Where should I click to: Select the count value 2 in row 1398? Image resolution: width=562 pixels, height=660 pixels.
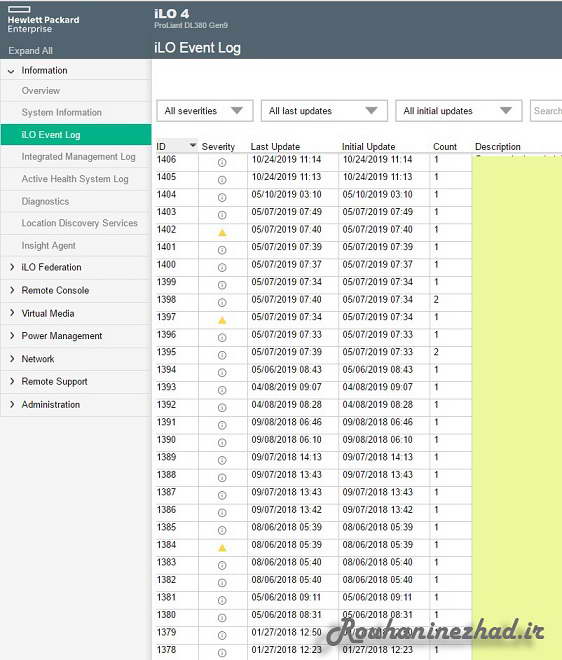click(436, 299)
